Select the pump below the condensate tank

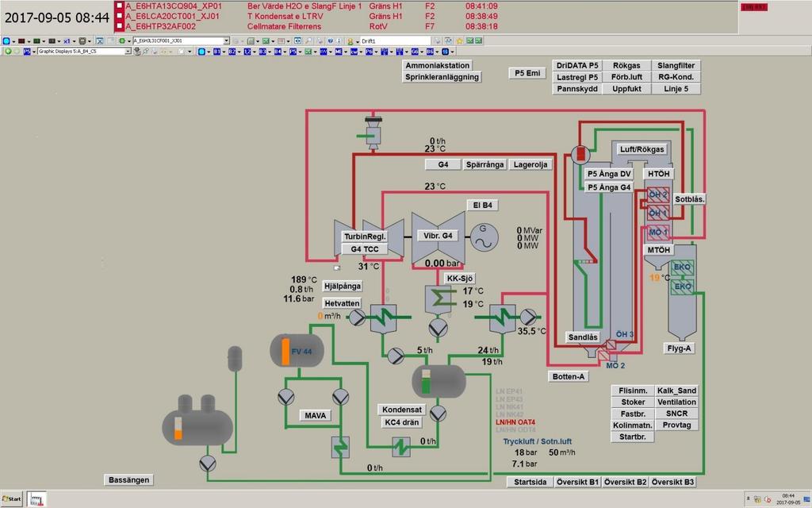click(x=438, y=413)
